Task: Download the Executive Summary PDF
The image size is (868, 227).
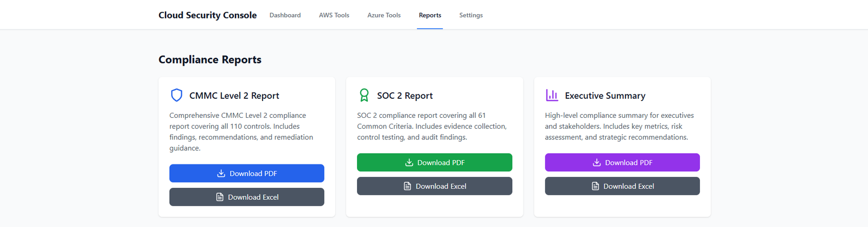Action: 622,162
